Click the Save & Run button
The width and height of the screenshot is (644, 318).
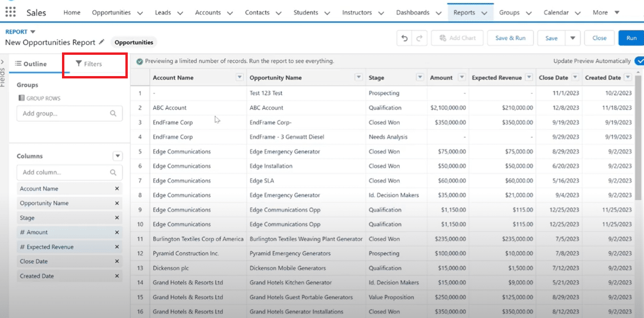(x=510, y=38)
